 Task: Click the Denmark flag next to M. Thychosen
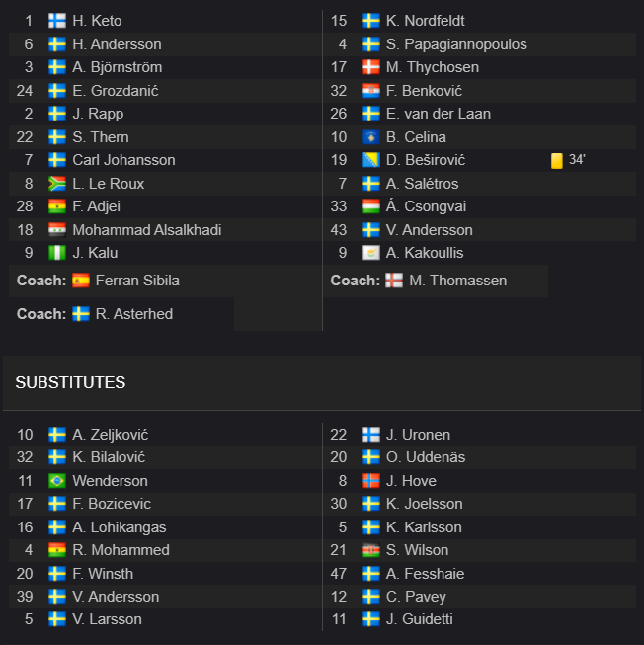tap(371, 67)
